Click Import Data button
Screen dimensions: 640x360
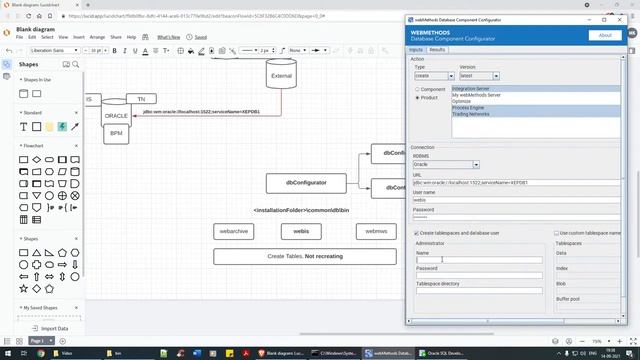(x=50, y=329)
